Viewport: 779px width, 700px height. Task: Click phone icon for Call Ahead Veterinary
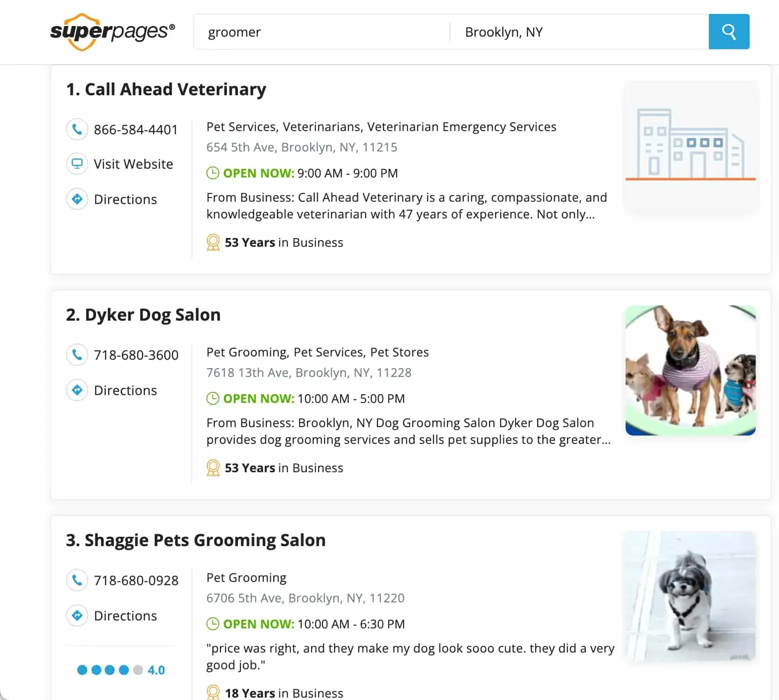(x=77, y=129)
